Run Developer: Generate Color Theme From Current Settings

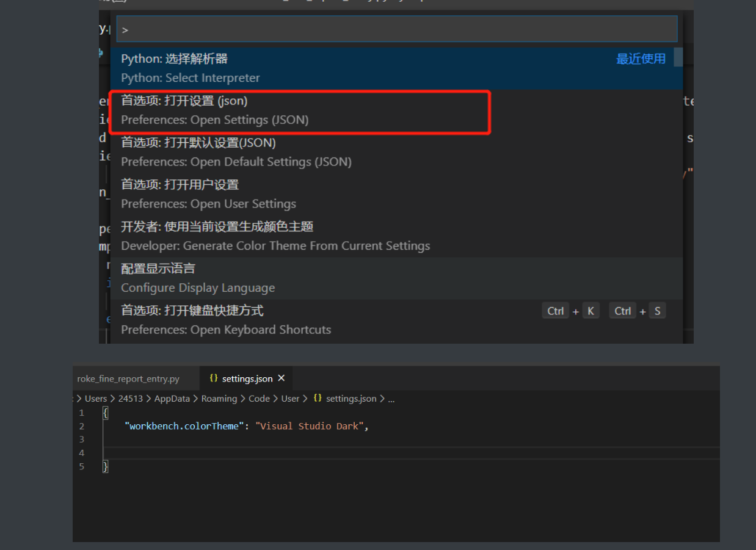(x=397, y=236)
